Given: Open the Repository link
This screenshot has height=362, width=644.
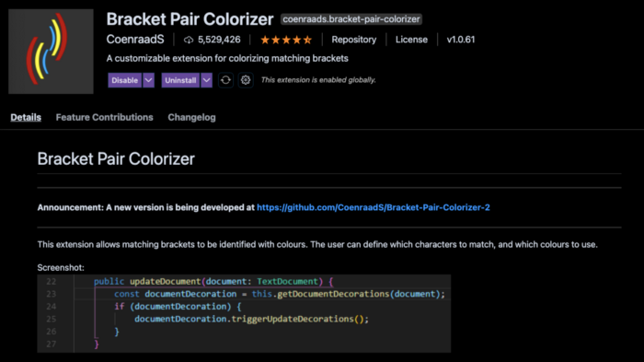Looking at the screenshot, I should [x=353, y=40].
